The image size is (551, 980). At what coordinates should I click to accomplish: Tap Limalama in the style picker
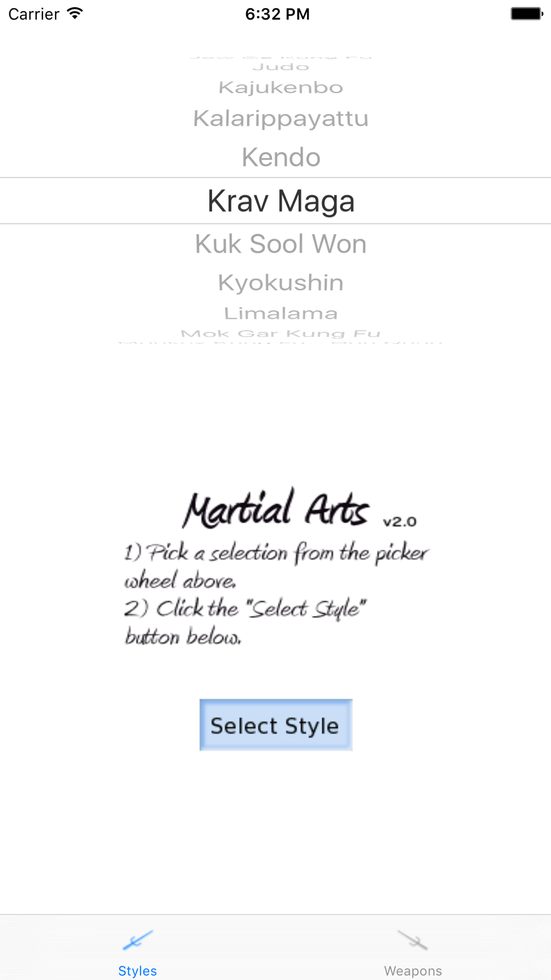[x=281, y=314]
